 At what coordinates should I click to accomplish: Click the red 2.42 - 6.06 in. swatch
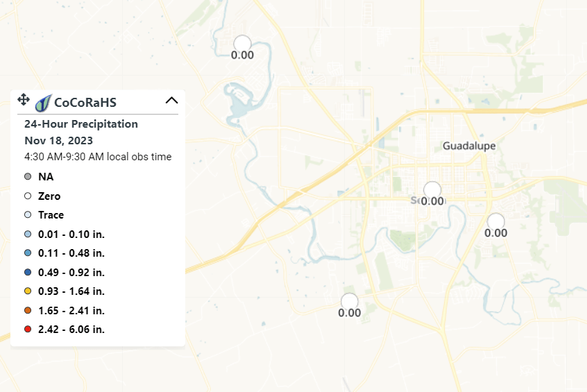coord(28,329)
